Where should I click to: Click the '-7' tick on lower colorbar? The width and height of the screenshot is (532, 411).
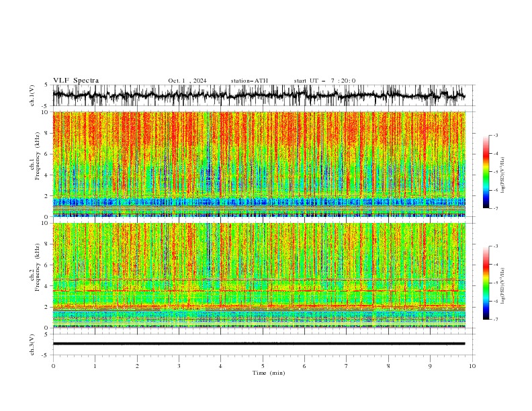(495, 320)
